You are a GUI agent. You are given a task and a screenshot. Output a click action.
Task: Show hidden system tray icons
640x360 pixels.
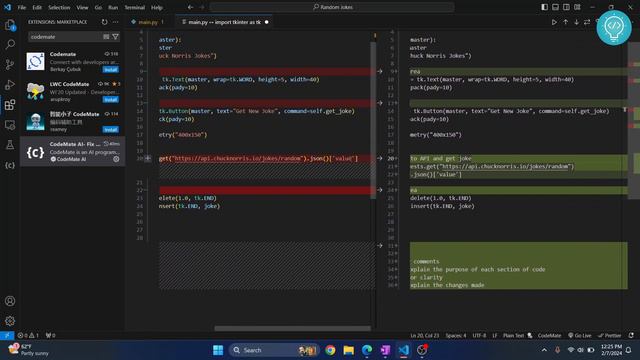click(544, 350)
